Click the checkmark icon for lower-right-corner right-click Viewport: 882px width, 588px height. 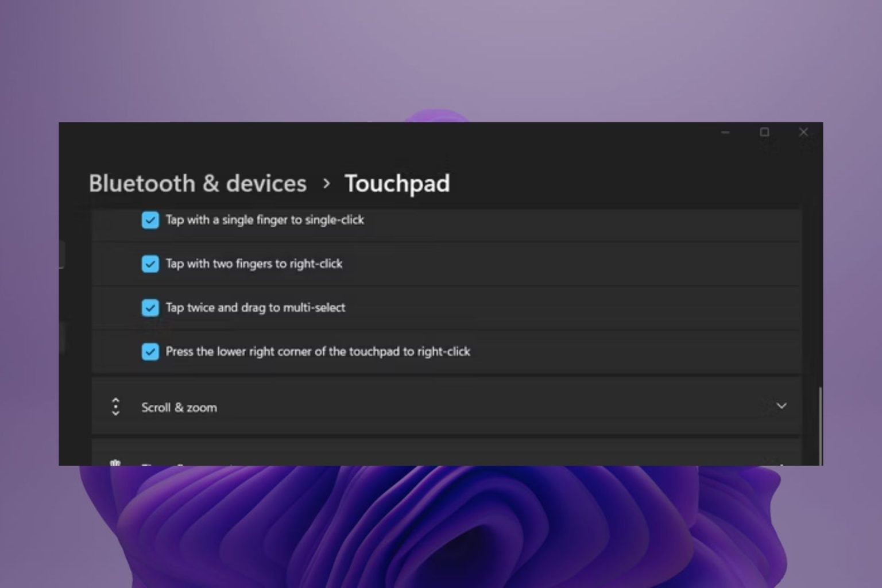click(150, 351)
